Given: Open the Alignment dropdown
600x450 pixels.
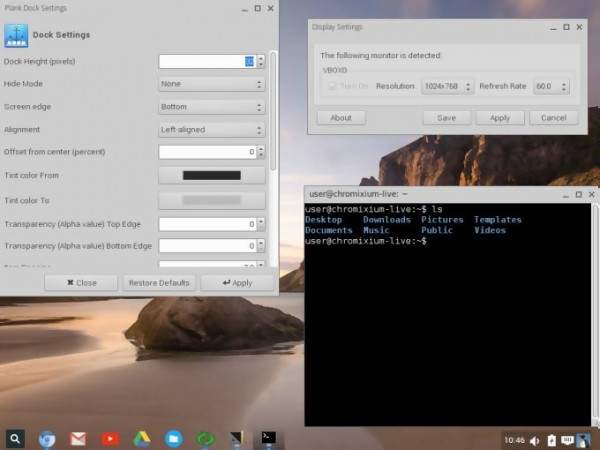Looking at the screenshot, I should click(212, 130).
